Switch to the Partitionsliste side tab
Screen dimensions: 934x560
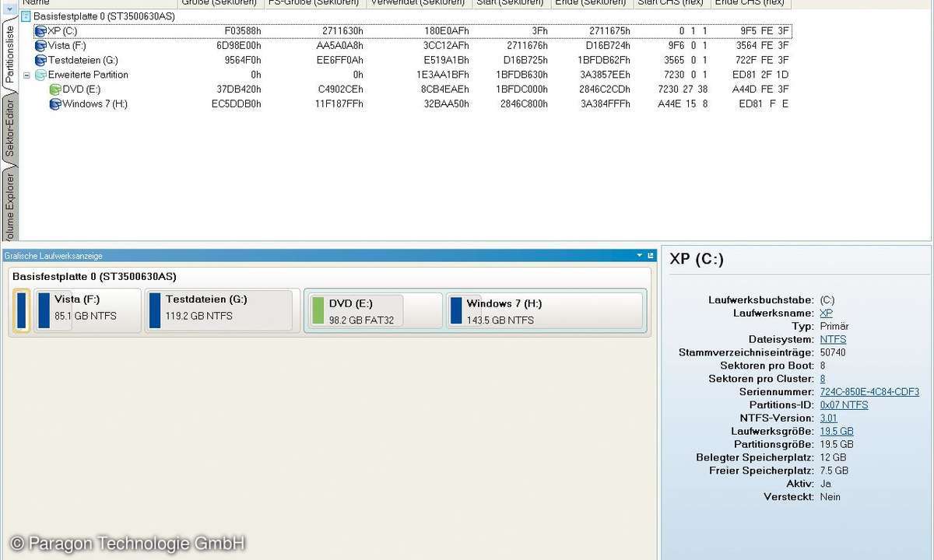(x=9, y=54)
